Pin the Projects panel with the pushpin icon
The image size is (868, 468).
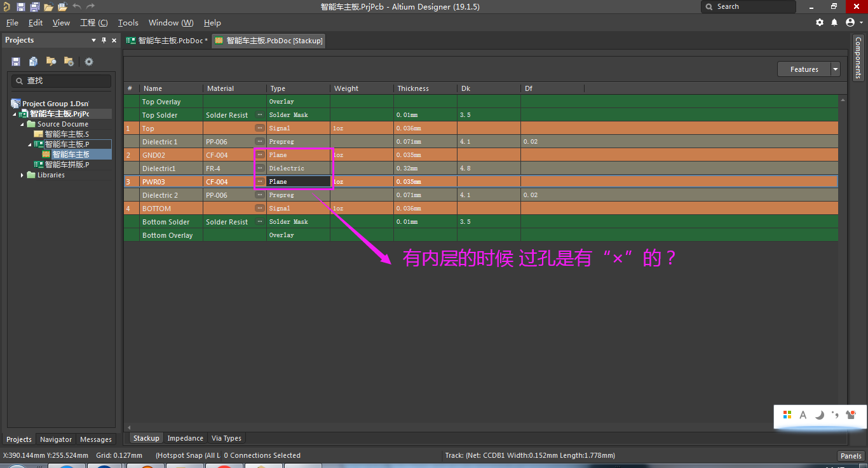(104, 40)
